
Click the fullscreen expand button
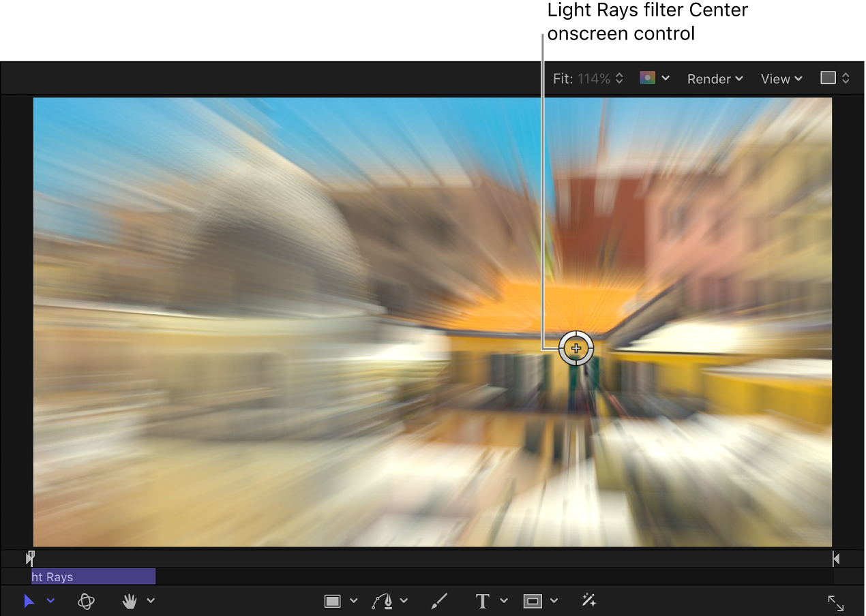[836, 602]
